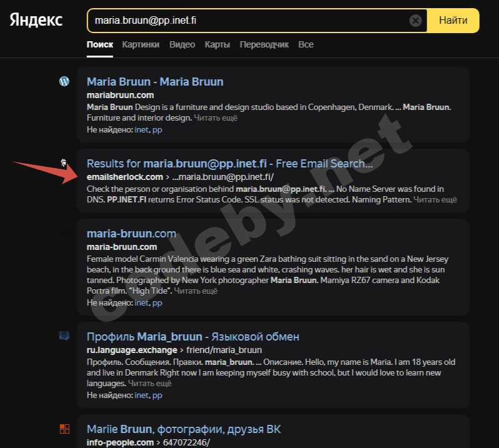Image resolution: width=499 pixels, height=448 pixels.
Task: Click the ru.language.exchange domain link
Action: tap(132, 350)
